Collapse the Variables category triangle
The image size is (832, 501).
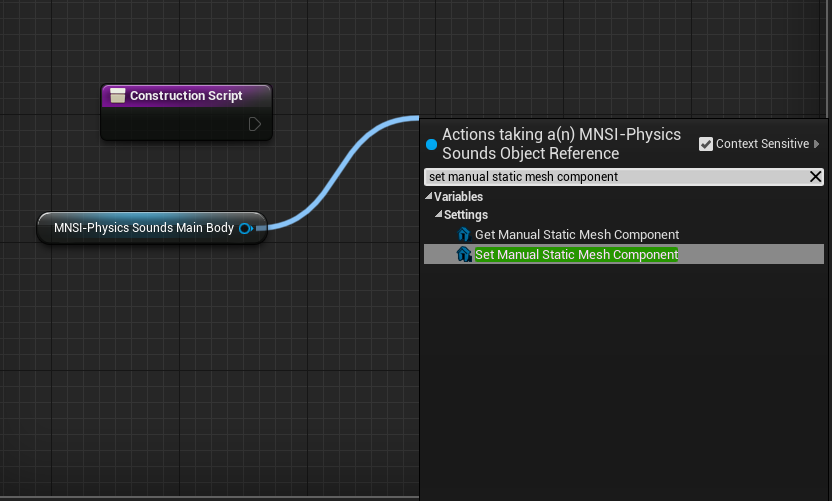(429, 197)
